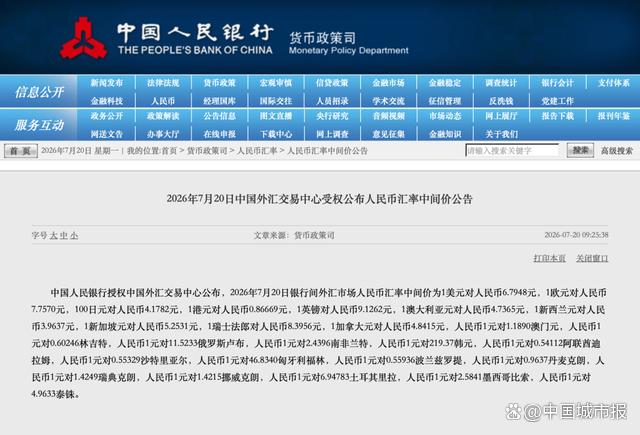The height and width of the screenshot is (435, 640).
Task: Follow the 货币政策司 breadcrumb link
Action: point(207,151)
